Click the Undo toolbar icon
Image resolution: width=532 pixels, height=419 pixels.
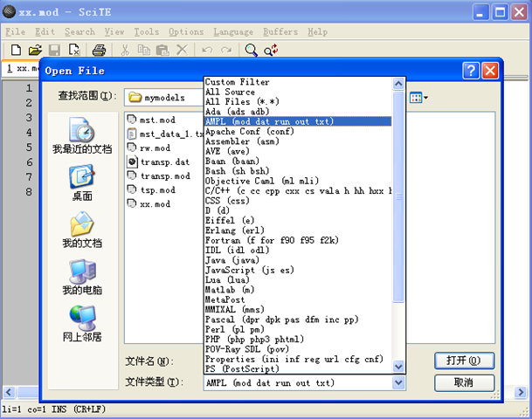click(x=207, y=50)
